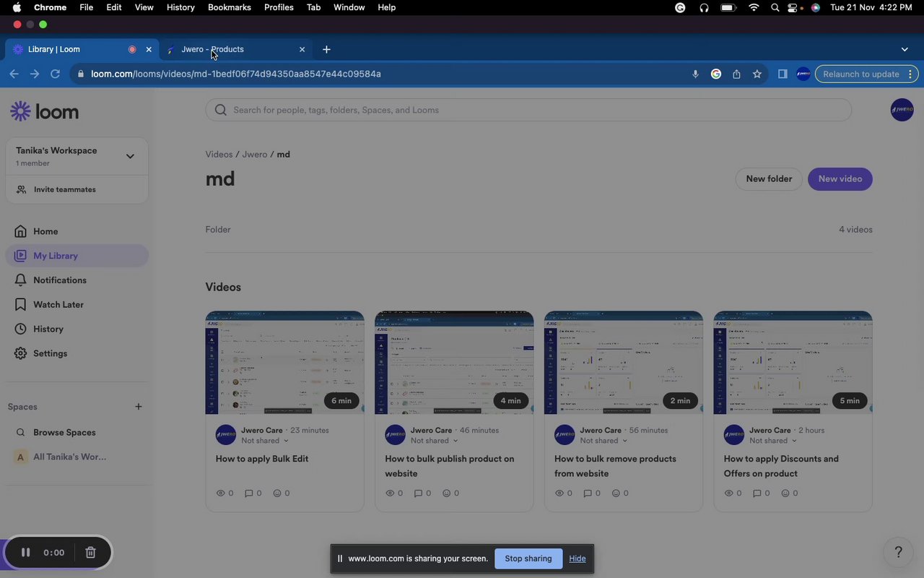Viewport: 924px width, 578px height.
Task: Open a new Chrome tab
Action: coord(326,49)
